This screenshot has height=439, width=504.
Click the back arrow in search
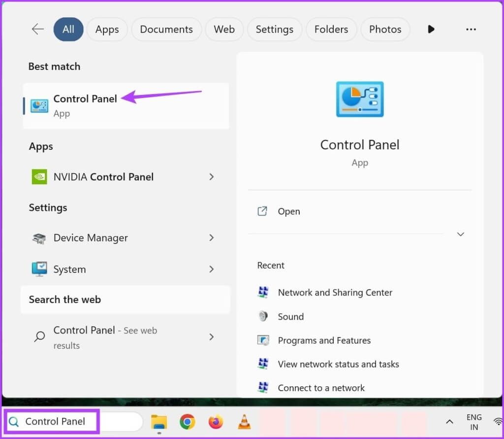37,29
